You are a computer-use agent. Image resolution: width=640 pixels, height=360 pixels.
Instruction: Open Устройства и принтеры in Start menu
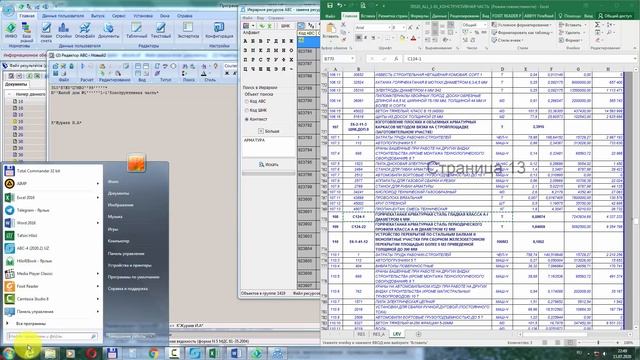tap(129, 265)
